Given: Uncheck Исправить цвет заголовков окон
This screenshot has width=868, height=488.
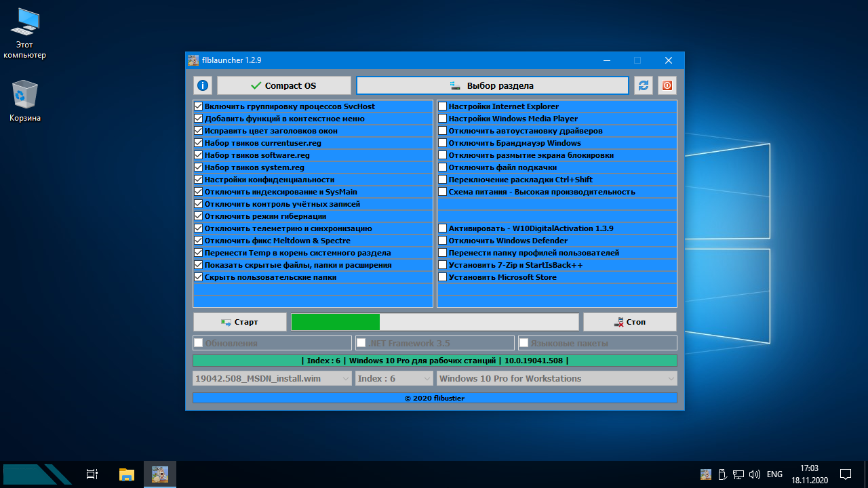Looking at the screenshot, I should point(199,131).
